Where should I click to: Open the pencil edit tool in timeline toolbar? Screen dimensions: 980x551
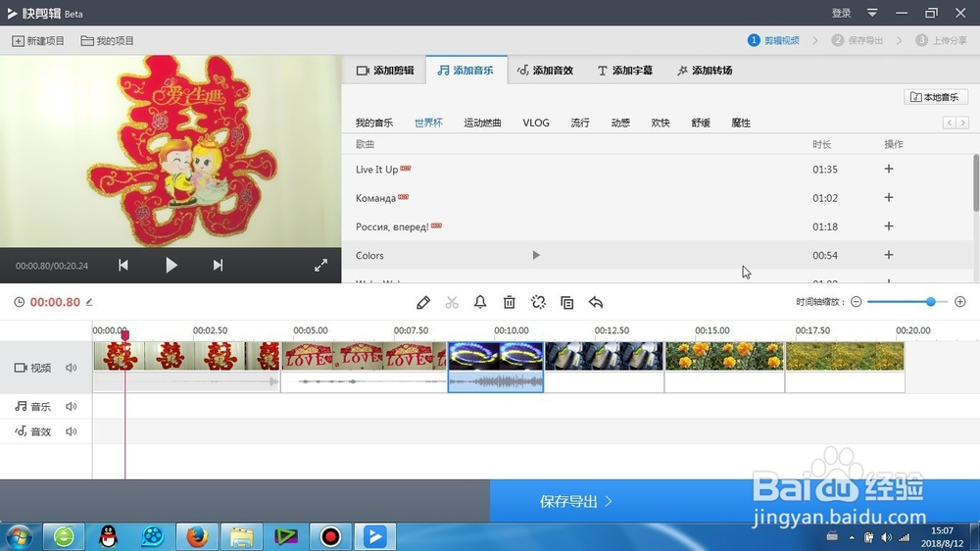coord(423,303)
